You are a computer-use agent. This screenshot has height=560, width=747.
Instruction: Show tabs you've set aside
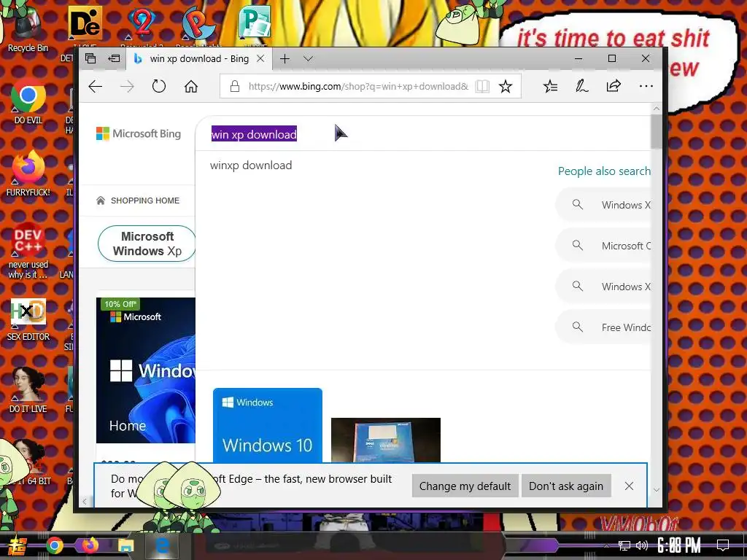tap(90, 58)
